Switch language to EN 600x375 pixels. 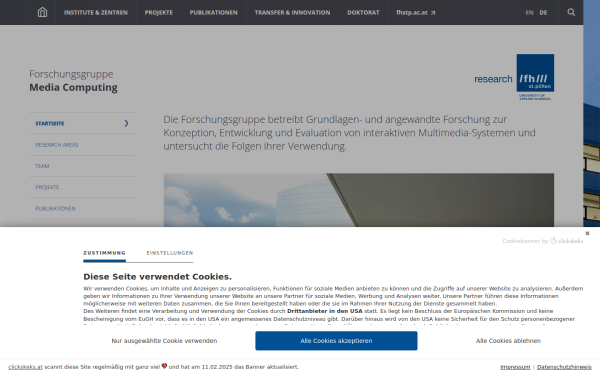529,13
